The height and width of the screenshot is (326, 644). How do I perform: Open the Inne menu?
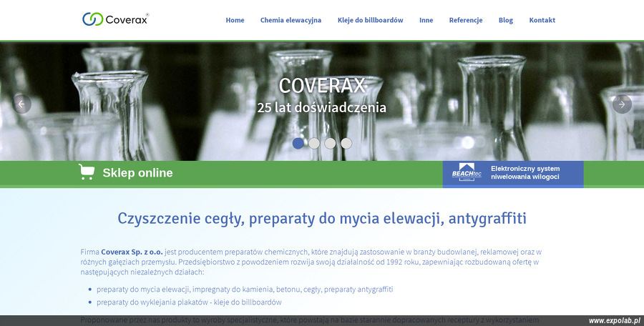[426, 20]
